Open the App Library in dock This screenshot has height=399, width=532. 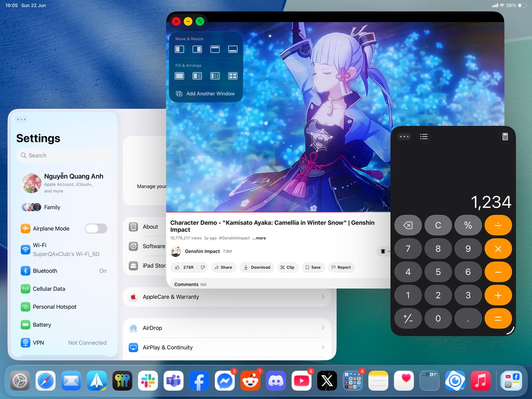[x=511, y=380]
